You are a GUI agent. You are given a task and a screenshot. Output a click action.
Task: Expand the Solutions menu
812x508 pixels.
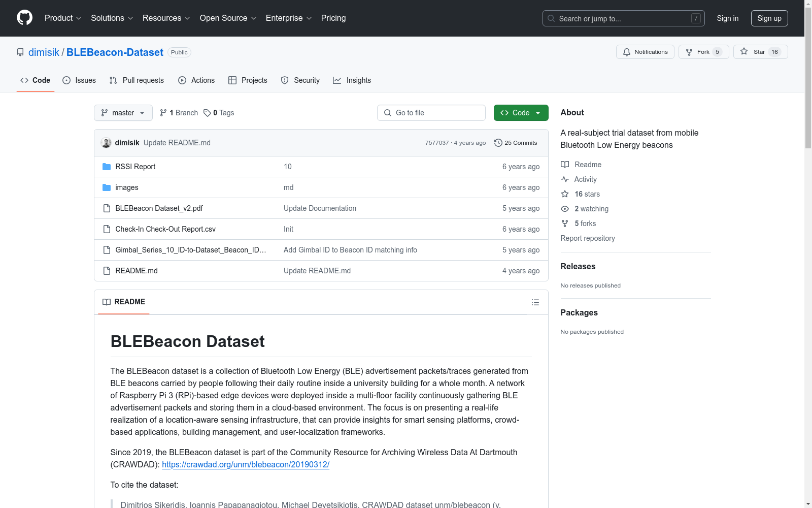[112, 18]
